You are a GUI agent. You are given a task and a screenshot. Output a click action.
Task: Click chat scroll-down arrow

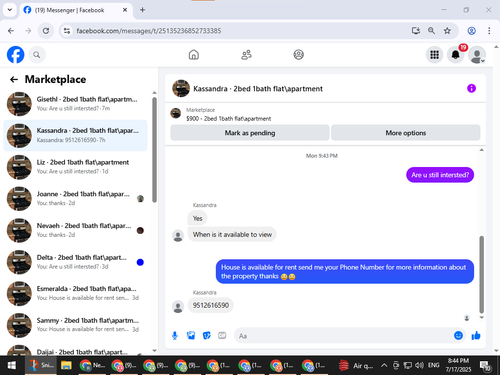pyautogui.click(x=481, y=318)
